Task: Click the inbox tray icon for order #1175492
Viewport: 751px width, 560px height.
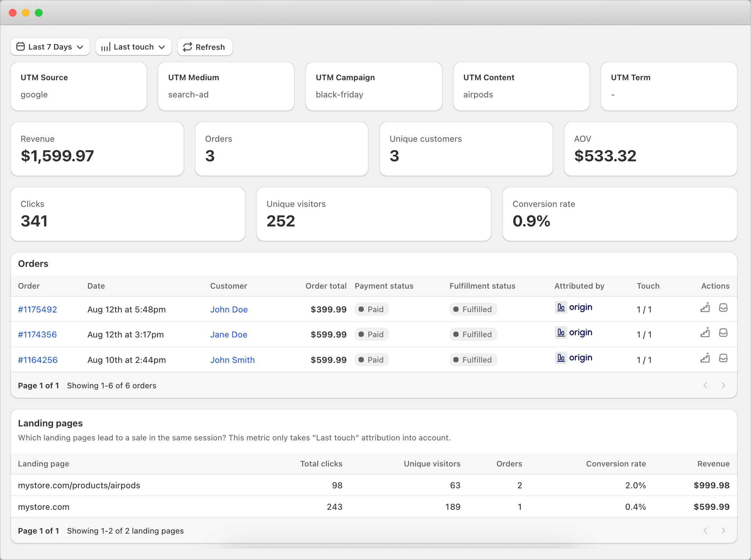Action: (x=723, y=308)
